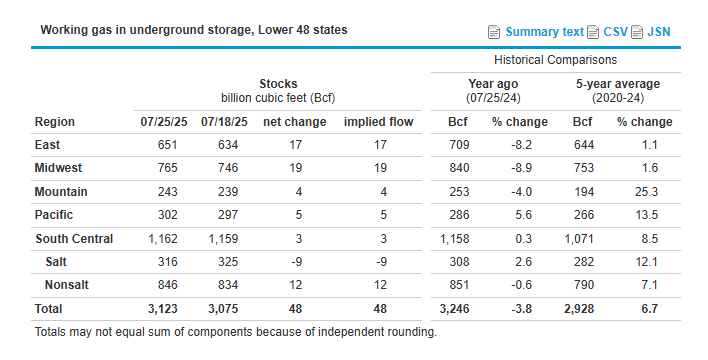Select the Nonsalt subregion label
This screenshot has height=360, width=708.
67,285
